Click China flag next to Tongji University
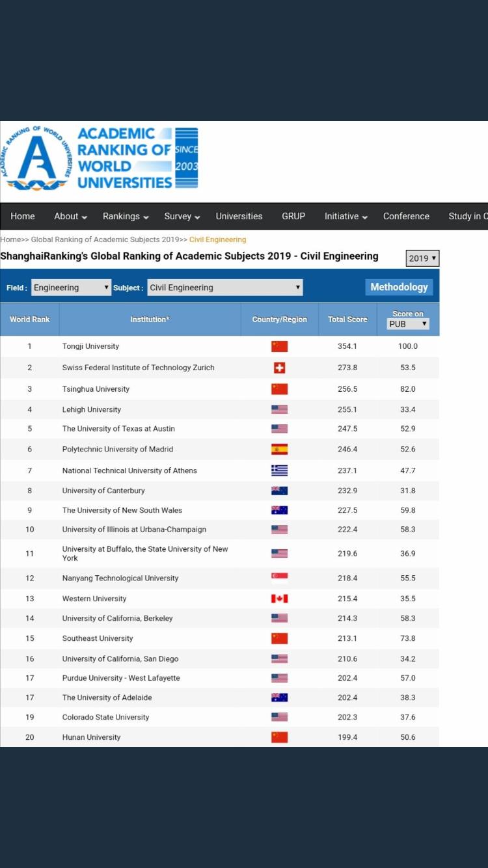Viewport: 488px width, 868px height. click(x=279, y=346)
